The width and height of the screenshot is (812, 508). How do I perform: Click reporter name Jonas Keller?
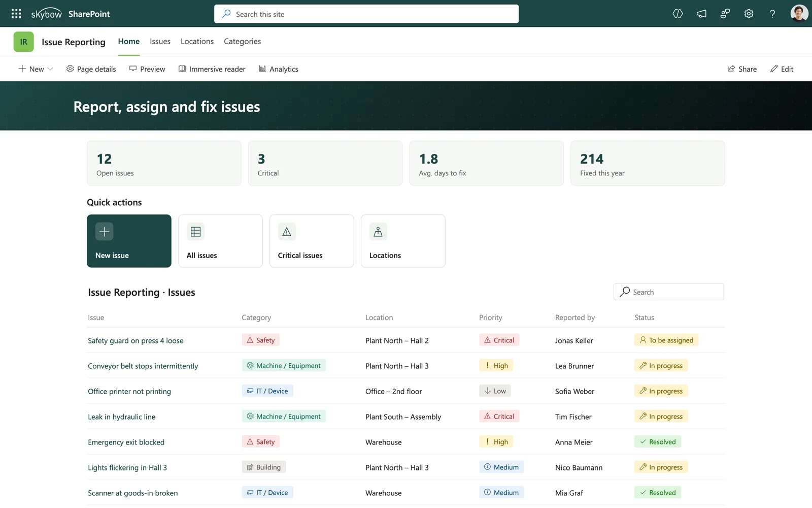574,340
